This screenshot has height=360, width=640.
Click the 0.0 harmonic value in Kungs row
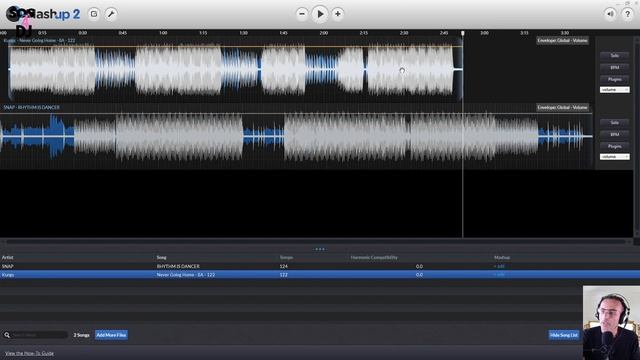coord(419,275)
